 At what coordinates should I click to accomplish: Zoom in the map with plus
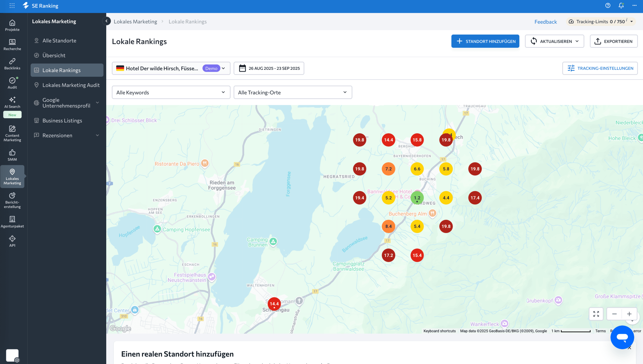[x=629, y=314]
